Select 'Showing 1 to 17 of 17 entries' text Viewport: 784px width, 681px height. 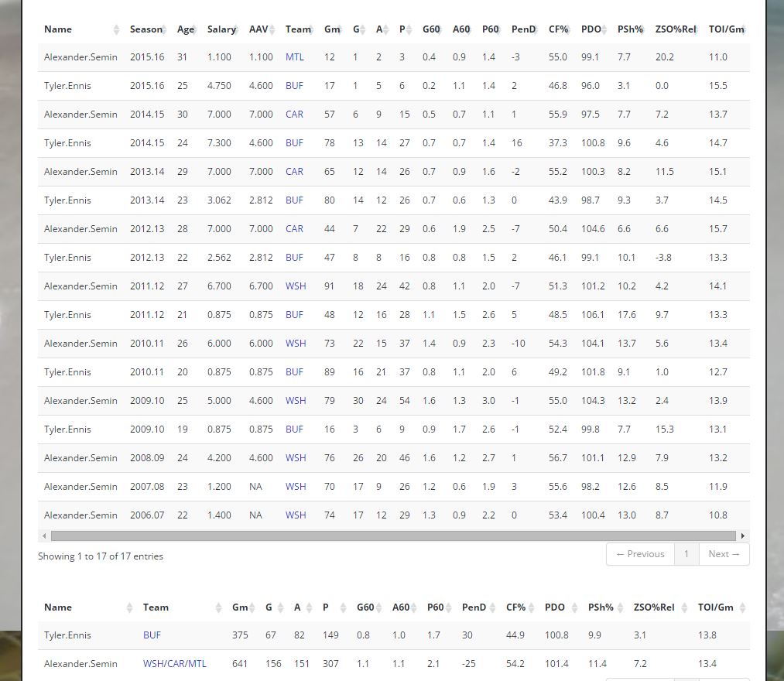101,556
